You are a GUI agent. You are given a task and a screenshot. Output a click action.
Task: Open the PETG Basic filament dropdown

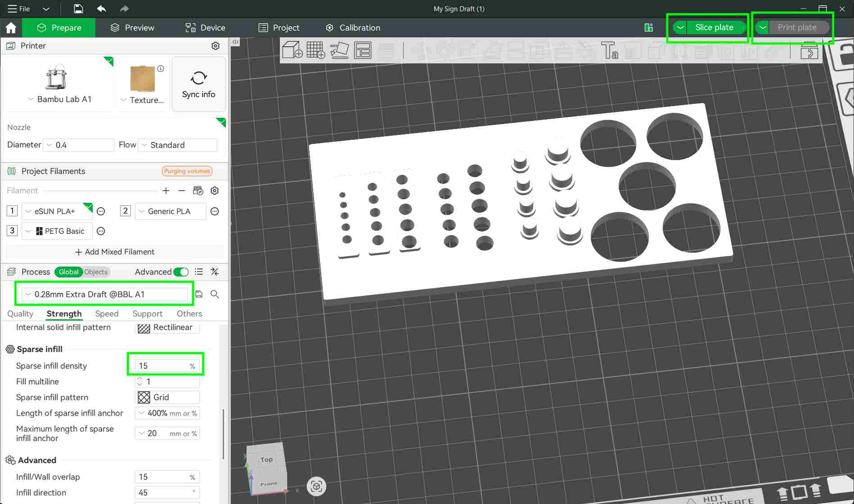pos(57,231)
